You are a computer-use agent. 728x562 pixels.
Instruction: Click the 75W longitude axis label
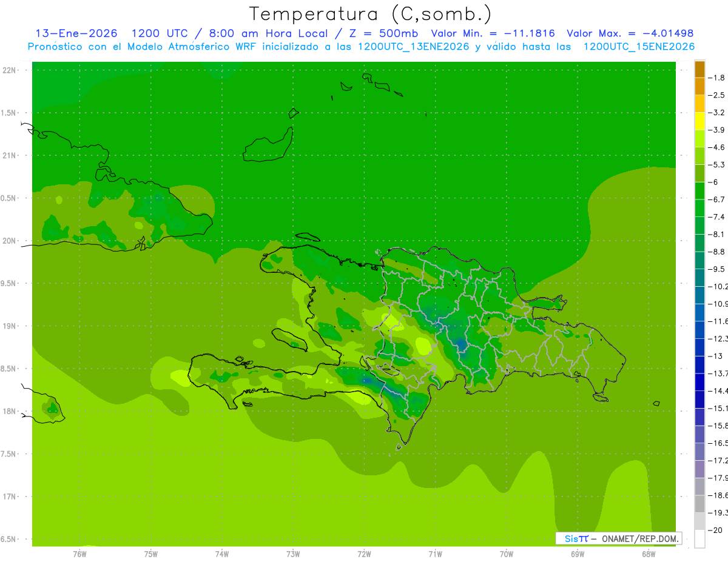(x=151, y=554)
